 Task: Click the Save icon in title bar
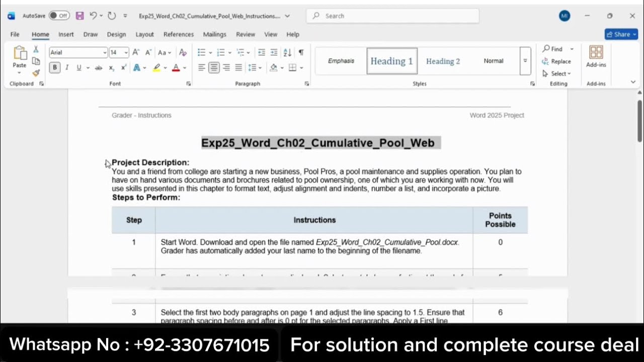79,16
